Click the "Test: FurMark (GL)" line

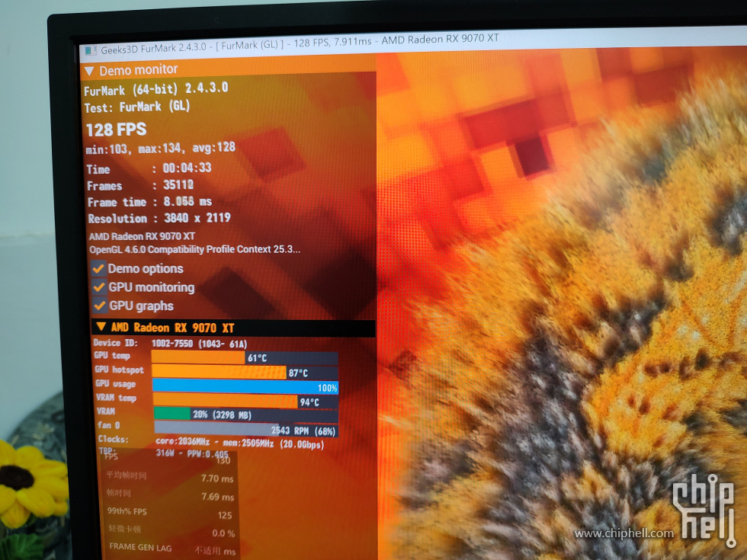click(137, 107)
